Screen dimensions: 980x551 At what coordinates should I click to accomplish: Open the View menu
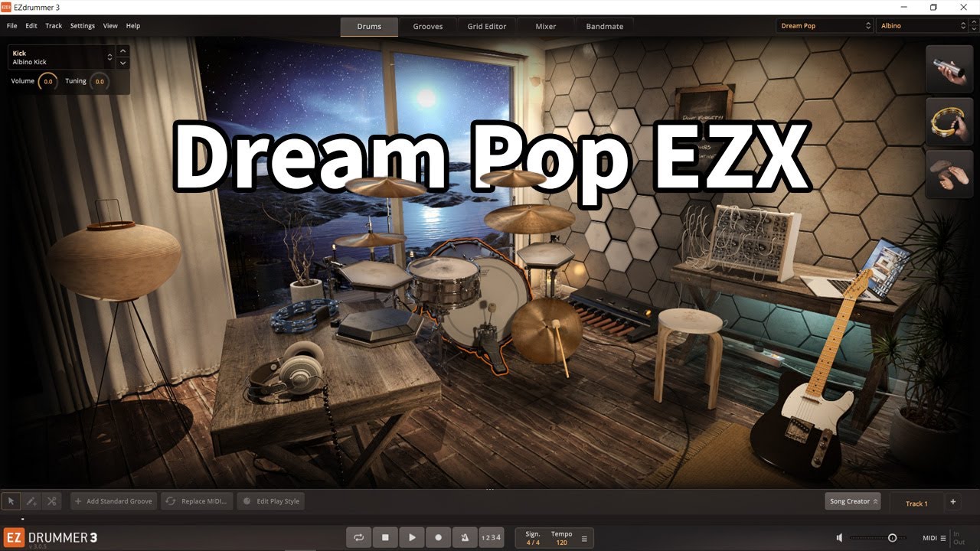(x=110, y=26)
